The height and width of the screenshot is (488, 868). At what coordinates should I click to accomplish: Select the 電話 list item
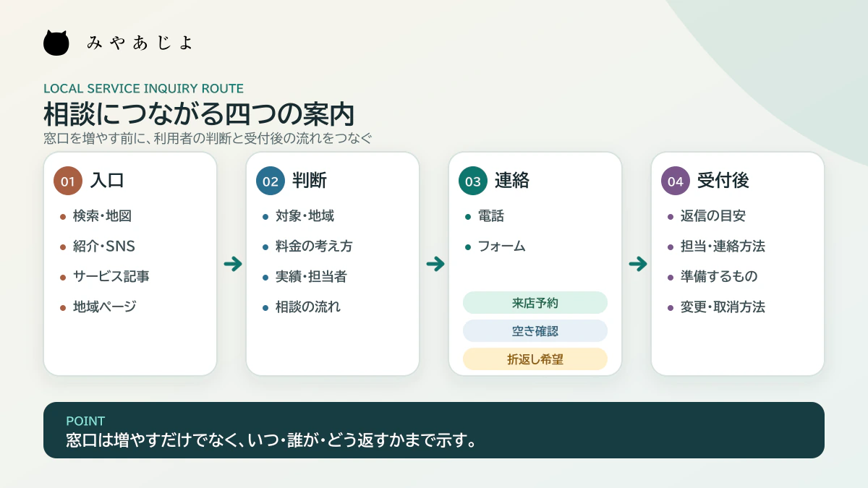(x=484, y=215)
